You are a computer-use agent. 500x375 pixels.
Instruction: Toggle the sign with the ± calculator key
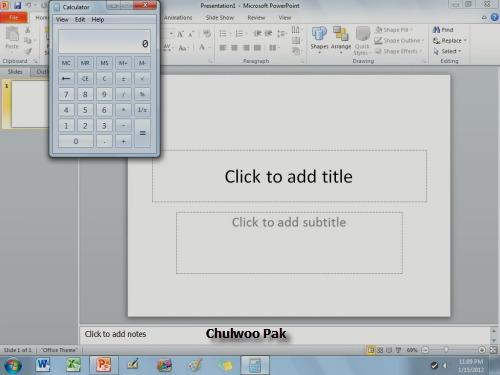pyautogui.click(x=123, y=79)
